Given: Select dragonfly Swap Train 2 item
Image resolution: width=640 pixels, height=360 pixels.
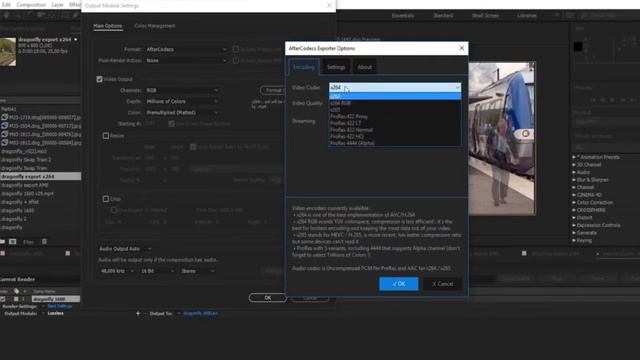Looking at the screenshot, I should (26, 160).
